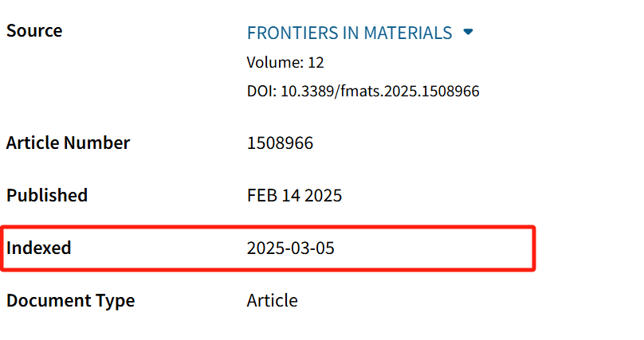The height and width of the screenshot is (340, 644).
Task: Select the indexed date 2025-03-05
Action: 291,248
